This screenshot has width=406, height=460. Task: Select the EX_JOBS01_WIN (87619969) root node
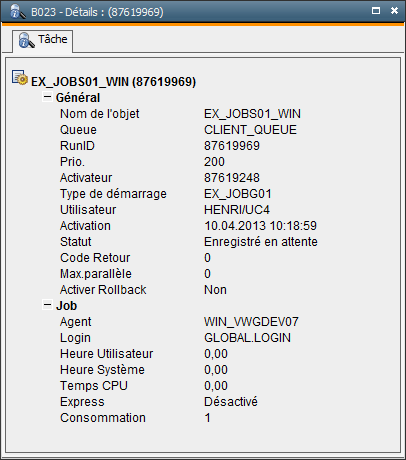pyautogui.click(x=113, y=82)
